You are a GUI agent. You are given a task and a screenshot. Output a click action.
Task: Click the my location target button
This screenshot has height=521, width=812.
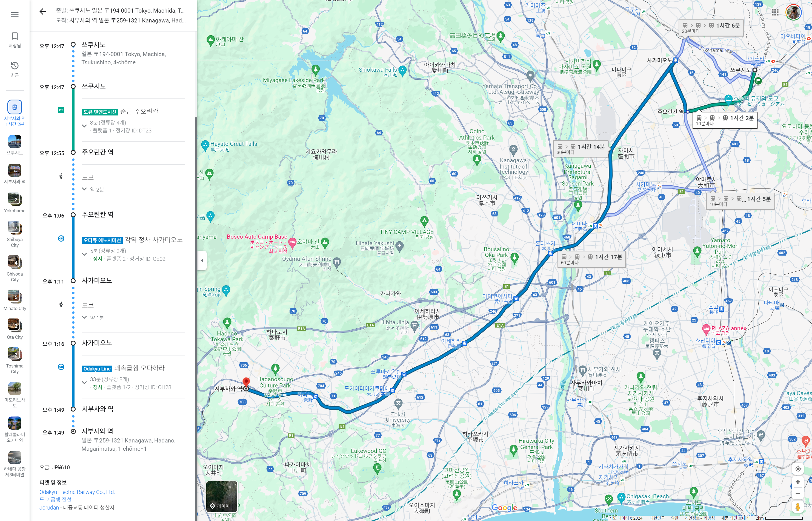point(798,468)
